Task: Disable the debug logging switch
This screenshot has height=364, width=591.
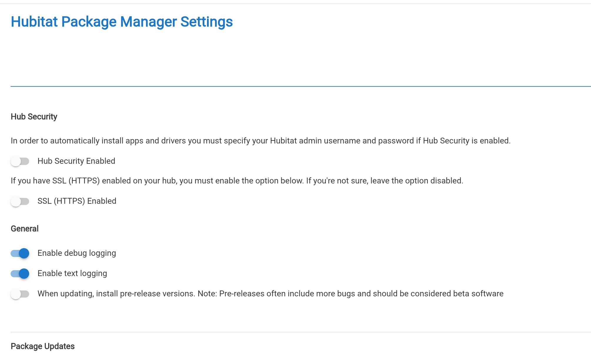Action: [20, 253]
